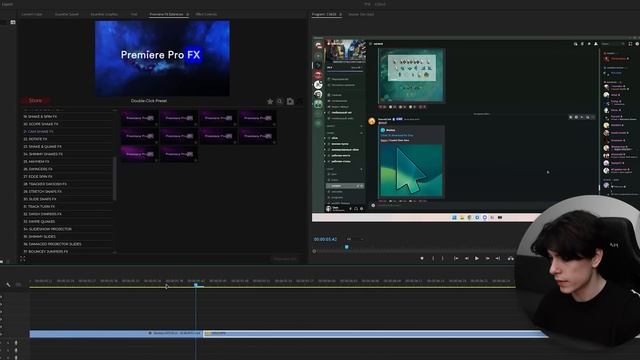Click the Mark In icon
The height and width of the screenshot is (360, 640).
point(433,258)
